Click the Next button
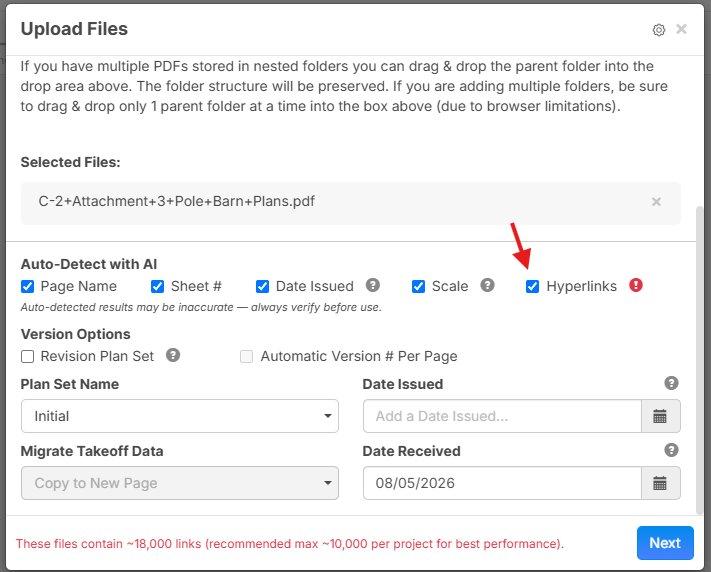 (665, 543)
